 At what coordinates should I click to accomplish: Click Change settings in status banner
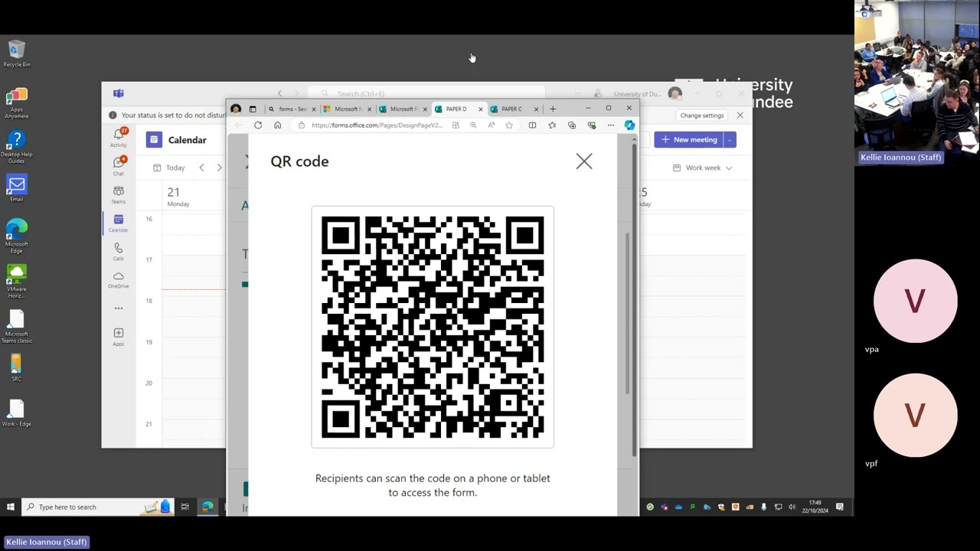[x=702, y=116]
